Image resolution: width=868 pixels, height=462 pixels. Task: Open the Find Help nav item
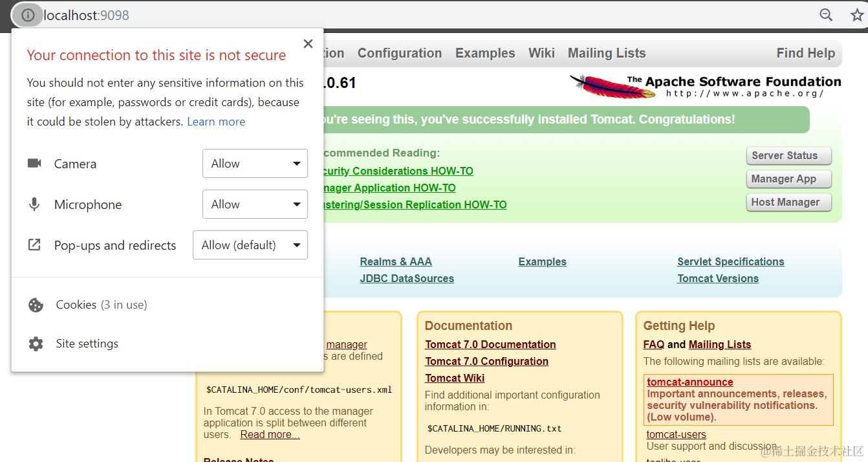pyautogui.click(x=806, y=53)
